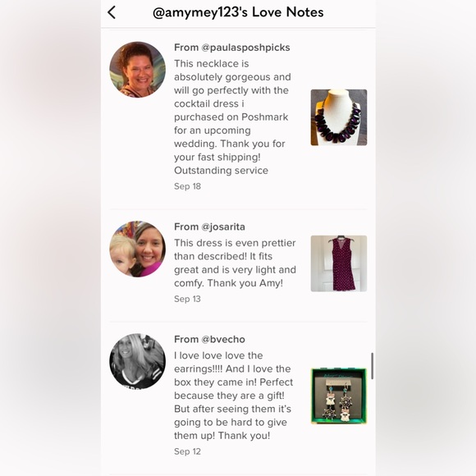Select the necklace love note text

(x=232, y=117)
